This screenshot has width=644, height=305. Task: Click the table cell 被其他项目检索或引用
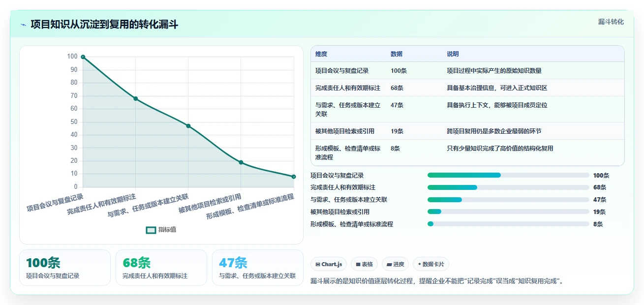point(345,131)
